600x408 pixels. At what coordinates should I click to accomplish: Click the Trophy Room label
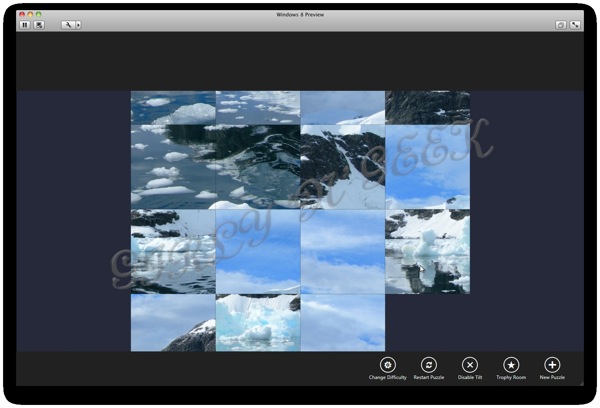coord(511,377)
